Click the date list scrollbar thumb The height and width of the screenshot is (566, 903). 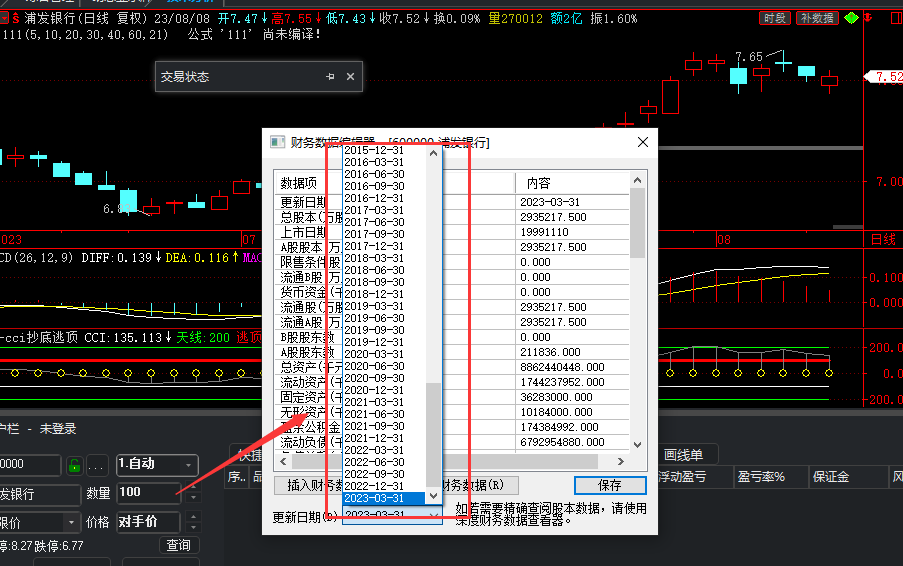pos(434,435)
